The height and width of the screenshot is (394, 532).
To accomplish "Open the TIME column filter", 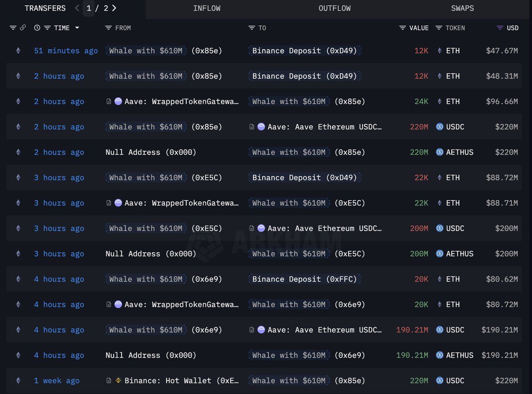I will coord(47,28).
